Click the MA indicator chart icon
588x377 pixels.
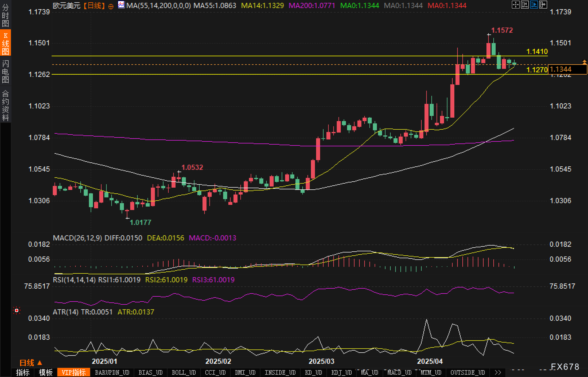point(121,5)
